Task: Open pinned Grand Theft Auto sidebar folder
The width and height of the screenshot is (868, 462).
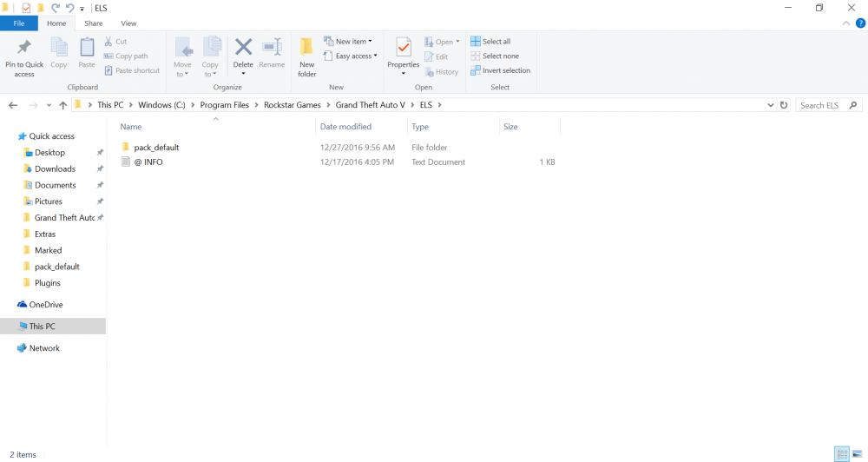Action: [64, 218]
